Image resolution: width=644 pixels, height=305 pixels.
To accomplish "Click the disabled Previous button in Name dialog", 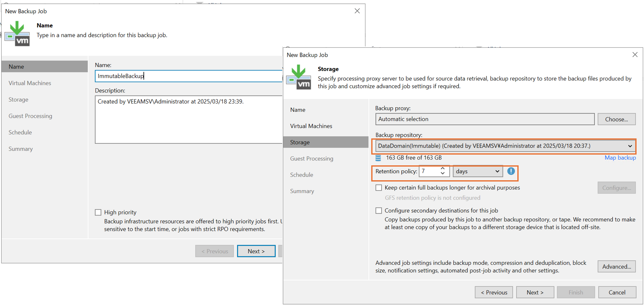I will 214,251.
